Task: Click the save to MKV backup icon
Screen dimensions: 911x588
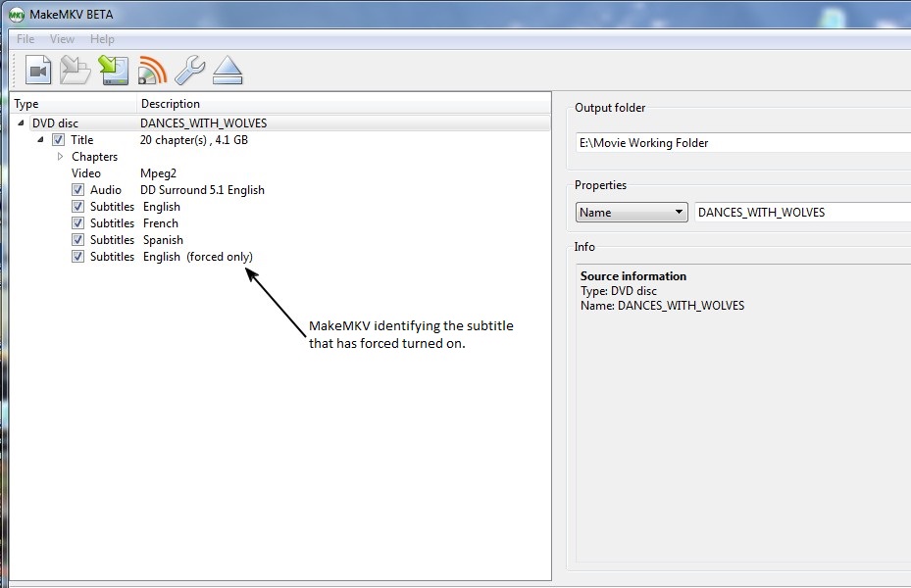Action: pyautogui.click(x=114, y=71)
